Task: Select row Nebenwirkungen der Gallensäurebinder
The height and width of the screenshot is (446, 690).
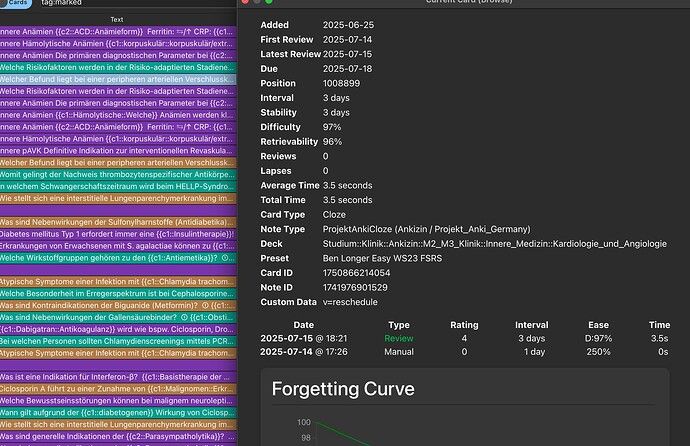Action: 118,317
